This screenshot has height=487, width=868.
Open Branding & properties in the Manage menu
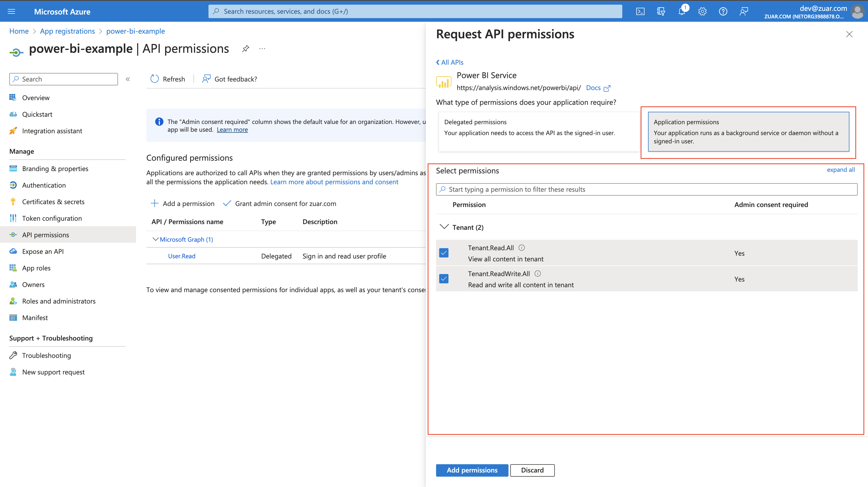[x=55, y=168]
